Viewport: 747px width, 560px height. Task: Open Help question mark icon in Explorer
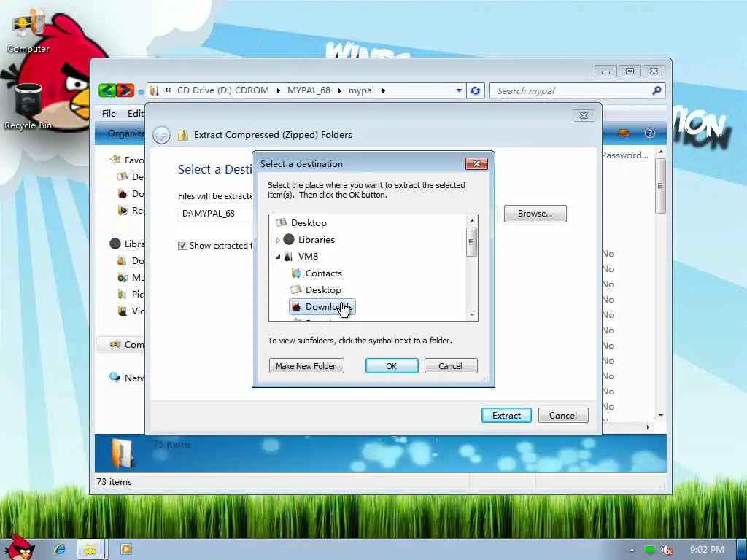pos(650,133)
